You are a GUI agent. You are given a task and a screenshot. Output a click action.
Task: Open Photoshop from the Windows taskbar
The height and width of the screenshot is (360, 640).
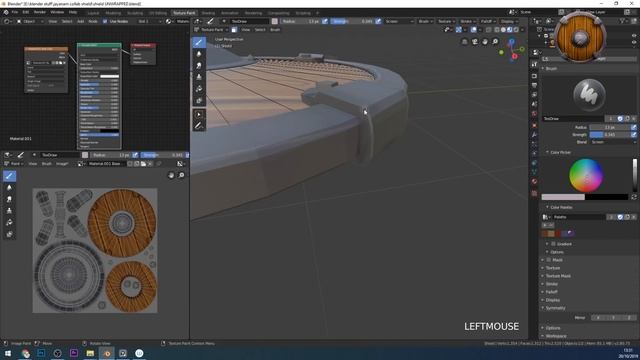41,353
